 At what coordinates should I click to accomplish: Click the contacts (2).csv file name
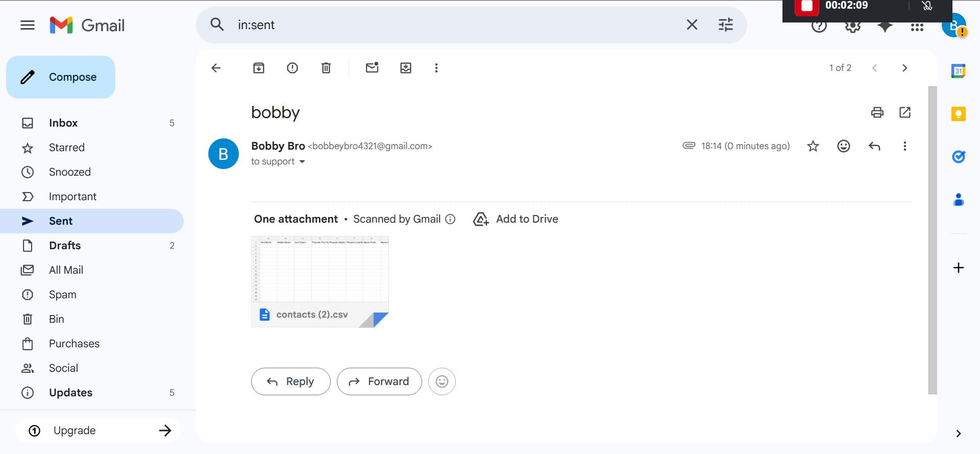[312, 315]
